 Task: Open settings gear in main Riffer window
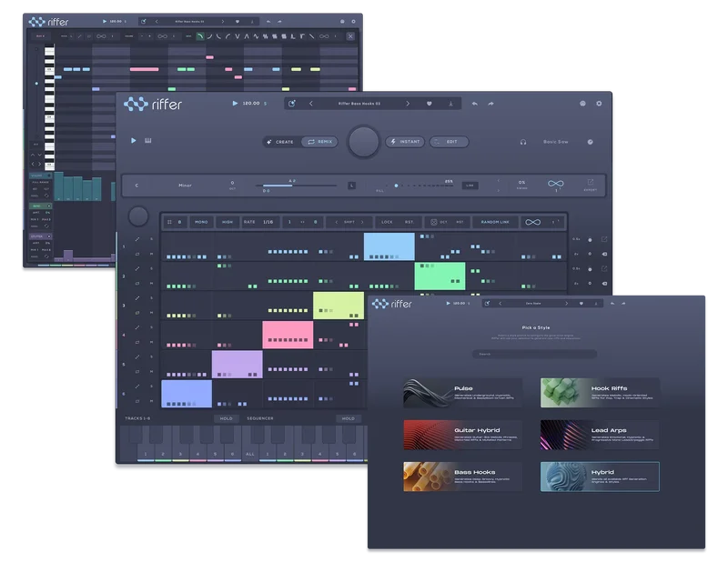[599, 104]
